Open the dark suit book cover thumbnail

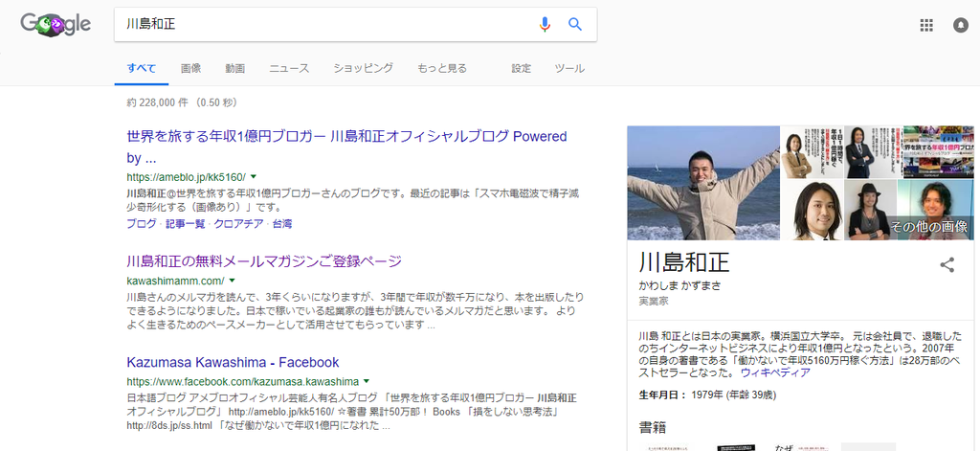[873, 152]
